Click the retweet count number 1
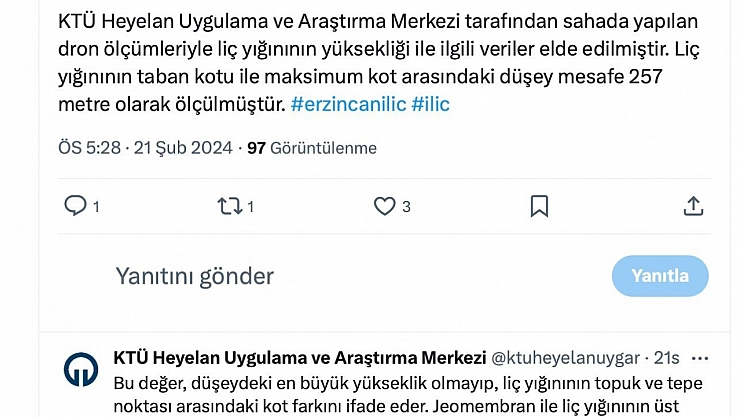 [x=250, y=207]
